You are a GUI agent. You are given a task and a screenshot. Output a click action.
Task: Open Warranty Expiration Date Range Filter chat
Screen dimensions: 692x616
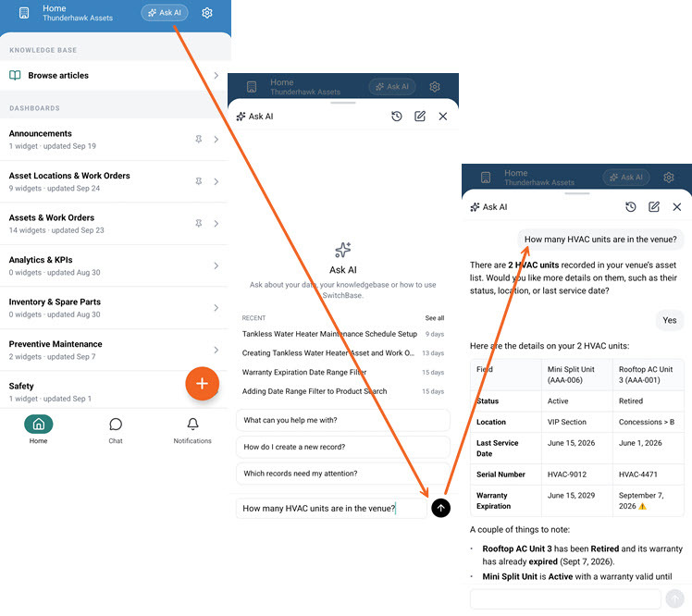tap(343, 372)
